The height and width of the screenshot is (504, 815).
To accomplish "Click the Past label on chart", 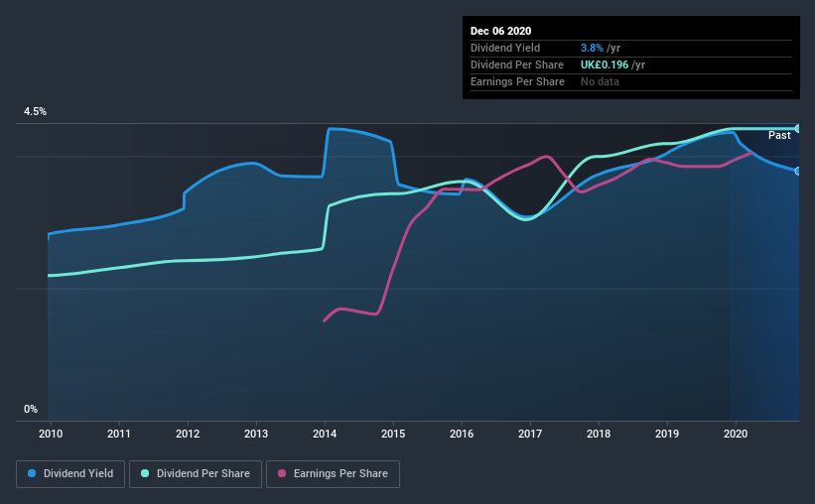I will click(779, 136).
